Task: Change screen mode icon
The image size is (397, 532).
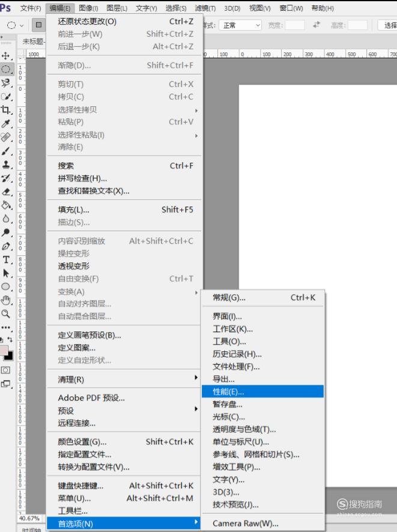Action: [x=6, y=384]
